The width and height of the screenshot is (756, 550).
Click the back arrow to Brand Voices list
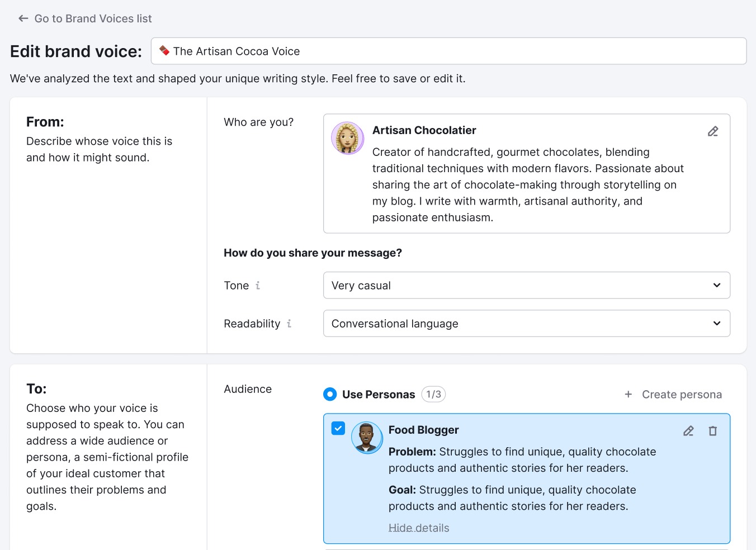[22, 18]
